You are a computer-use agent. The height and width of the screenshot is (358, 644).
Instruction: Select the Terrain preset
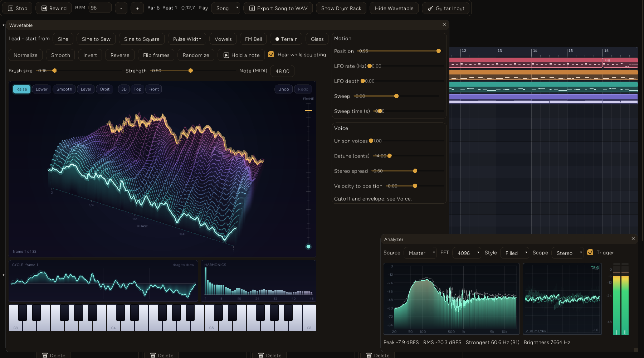286,39
